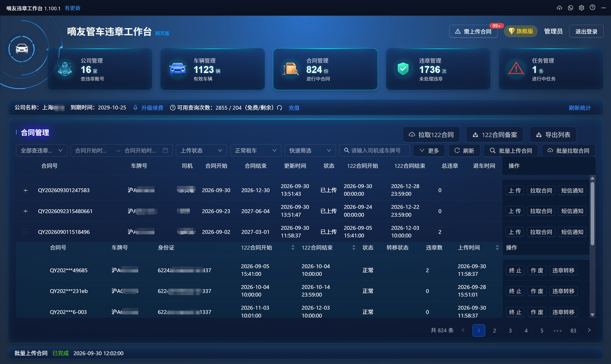Image resolution: width=611 pixels, height=364 pixels.
Task: Go to page 2 of the contract list
Action: point(495,330)
